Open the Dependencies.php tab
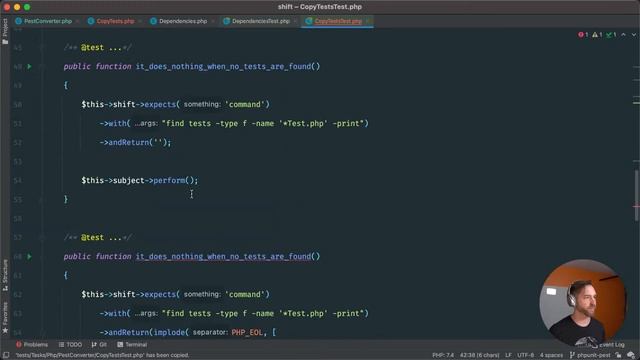The image size is (640, 360). click(183, 21)
